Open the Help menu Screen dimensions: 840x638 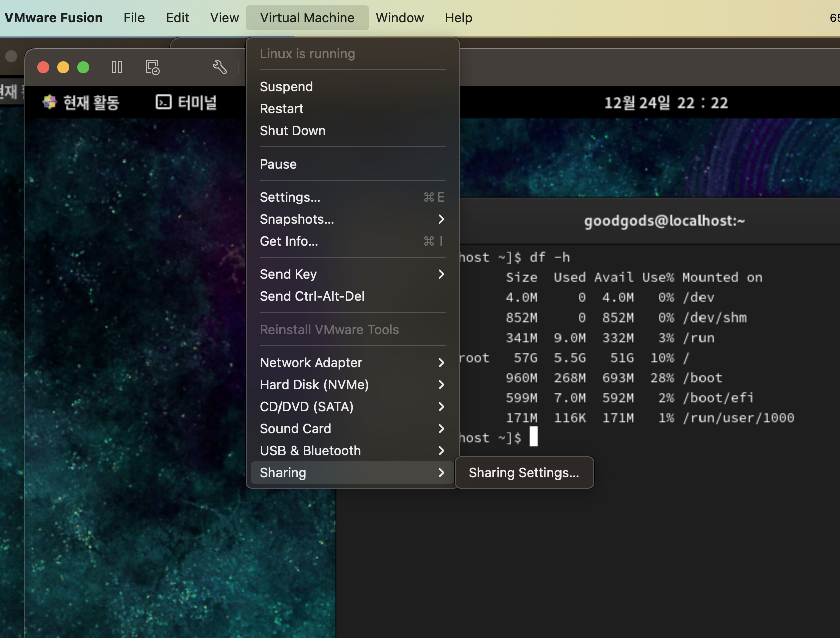click(x=458, y=18)
